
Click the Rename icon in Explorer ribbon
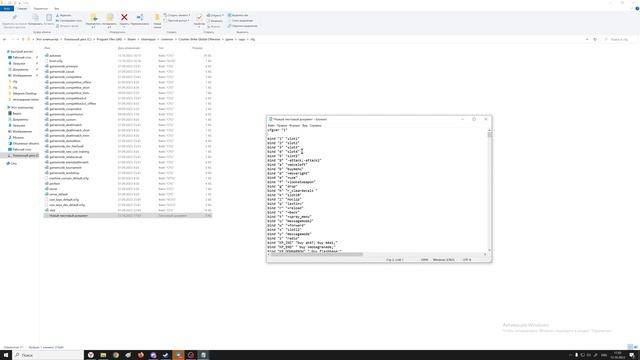pos(140,17)
